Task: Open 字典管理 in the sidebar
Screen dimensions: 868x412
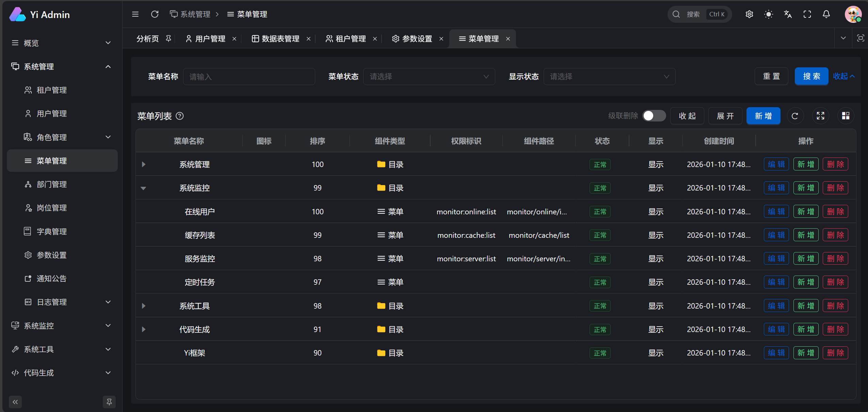Action: (x=52, y=232)
